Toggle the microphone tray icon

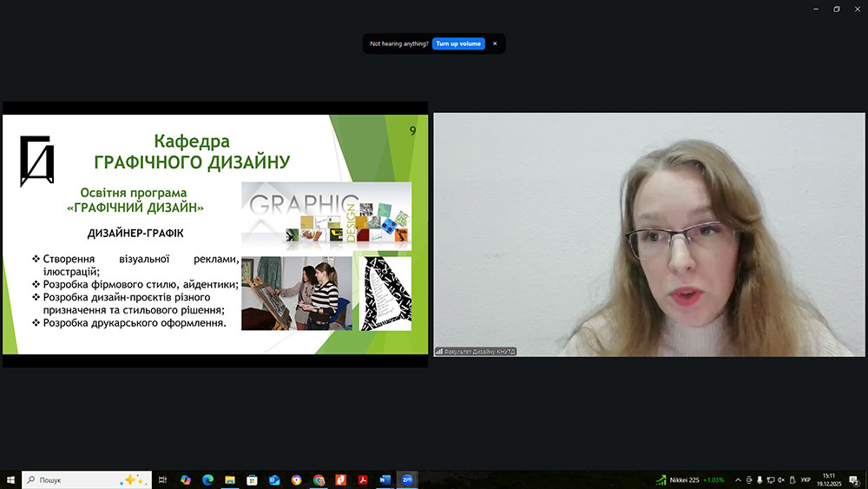759,479
